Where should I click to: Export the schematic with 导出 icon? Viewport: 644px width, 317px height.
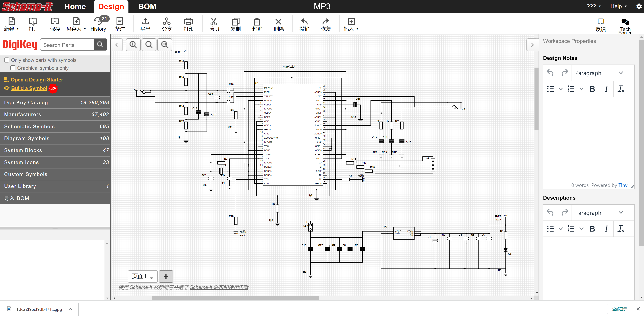pos(145,21)
